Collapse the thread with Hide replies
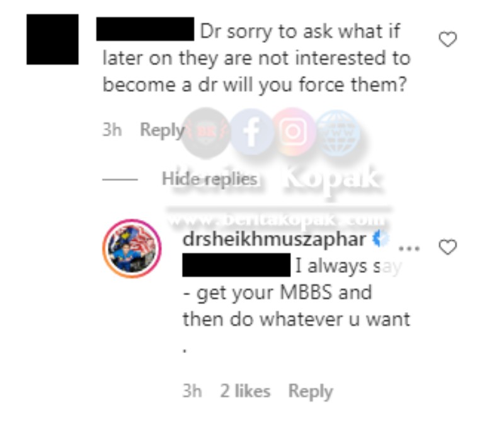The width and height of the screenshot is (504, 435). [x=209, y=178]
